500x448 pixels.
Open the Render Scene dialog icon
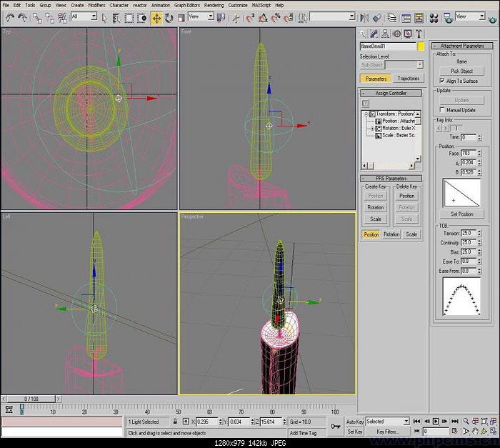(x=448, y=18)
